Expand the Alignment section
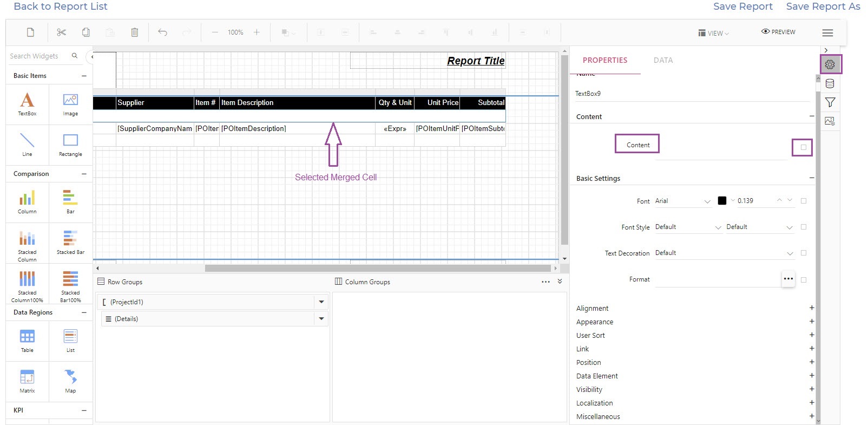868x425 pixels. (x=812, y=308)
